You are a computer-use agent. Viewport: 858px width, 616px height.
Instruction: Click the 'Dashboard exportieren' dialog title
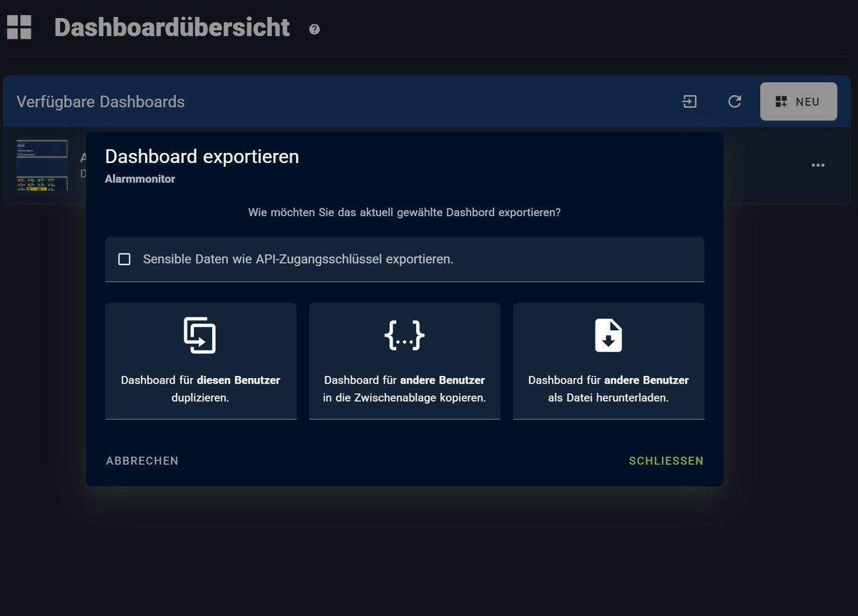click(x=202, y=157)
